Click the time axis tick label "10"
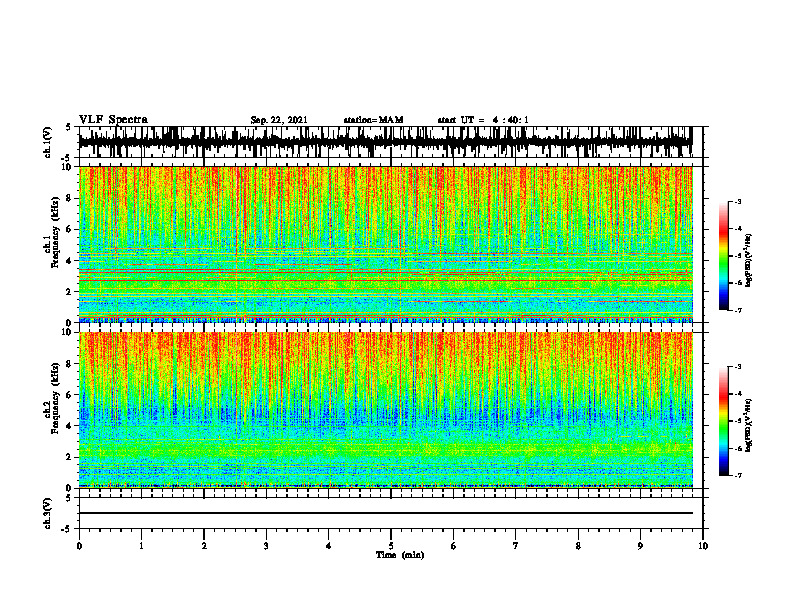 [703, 546]
